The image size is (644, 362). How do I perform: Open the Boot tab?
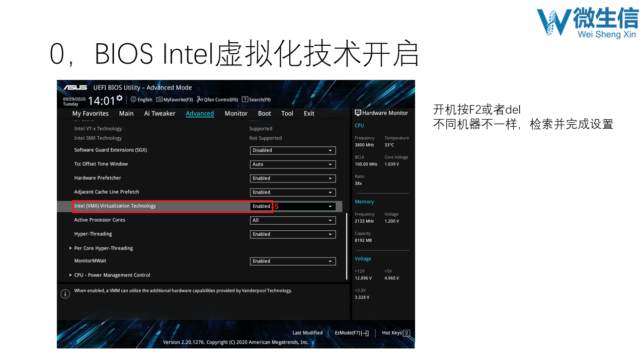(265, 114)
